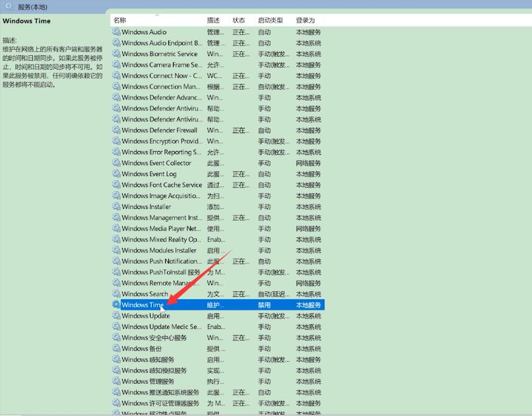
Task: Click the Enab... description of Windows Mixed Reality
Action: click(216, 239)
